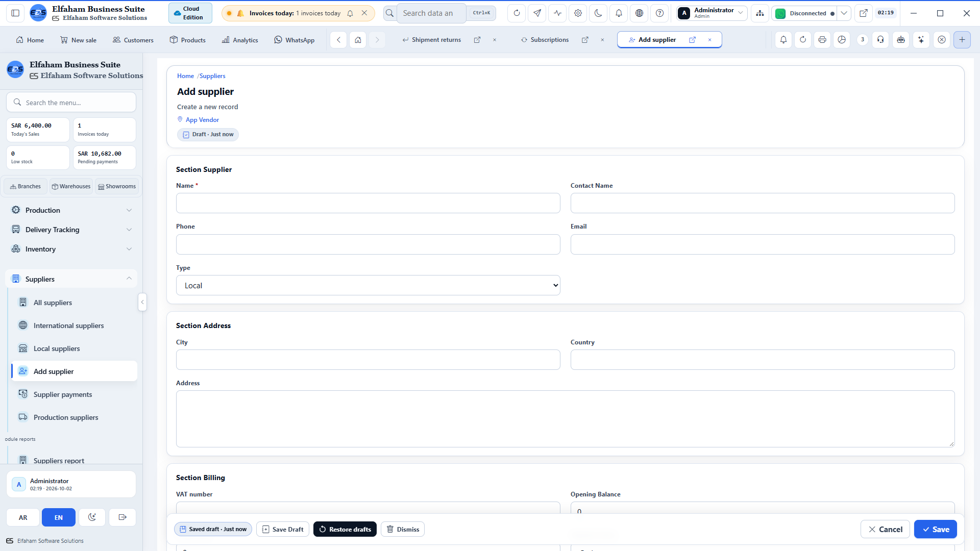Image resolution: width=980 pixels, height=551 pixels.
Task: Toggle the sidebar panel icon
Action: 15,13
